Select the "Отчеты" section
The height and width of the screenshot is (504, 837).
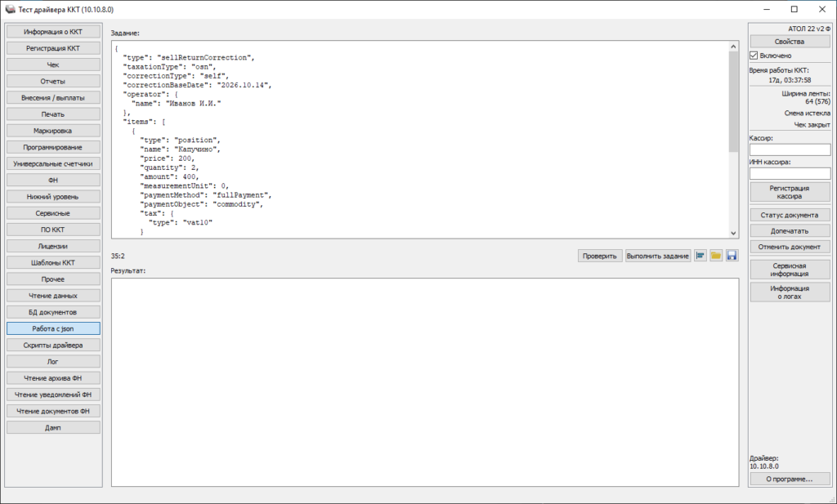tap(53, 82)
